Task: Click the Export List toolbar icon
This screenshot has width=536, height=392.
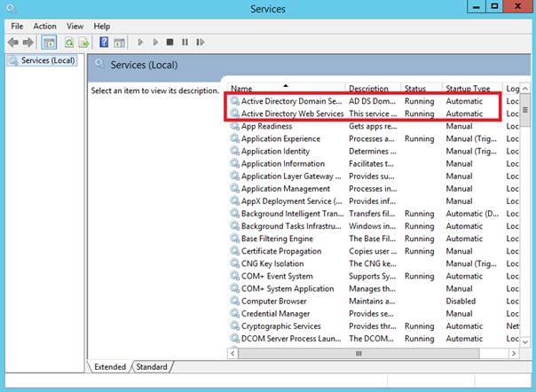Action: pyautogui.click(x=83, y=43)
